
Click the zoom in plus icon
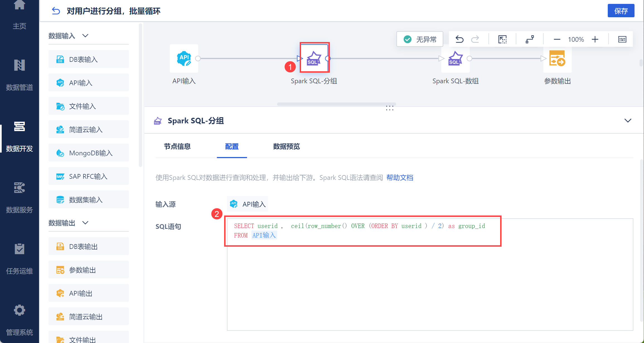(x=595, y=39)
